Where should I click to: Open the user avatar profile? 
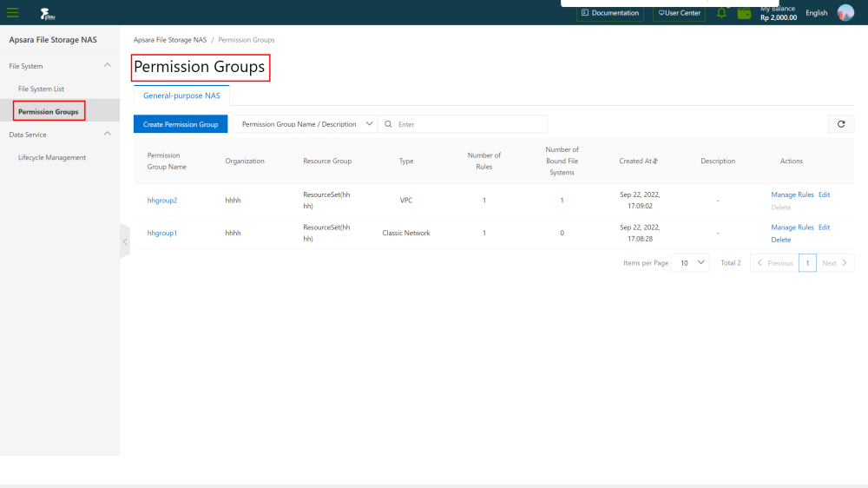pyautogui.click(x=845, y=13)
